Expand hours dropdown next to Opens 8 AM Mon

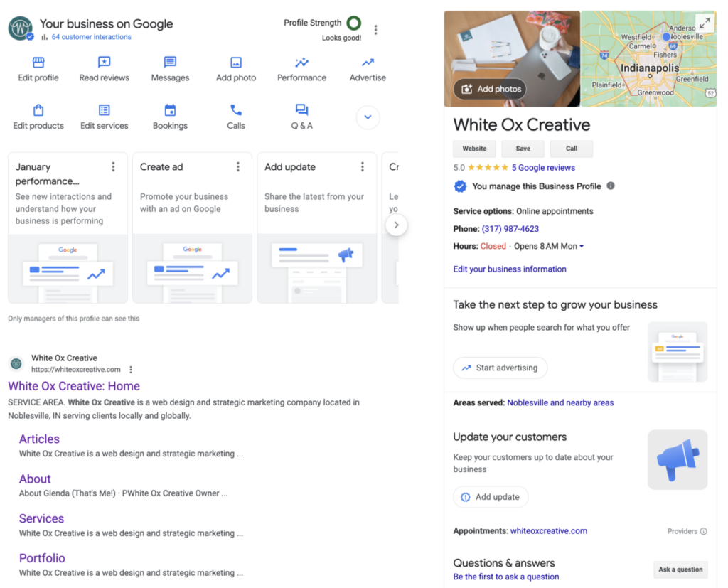coord(582,246)
